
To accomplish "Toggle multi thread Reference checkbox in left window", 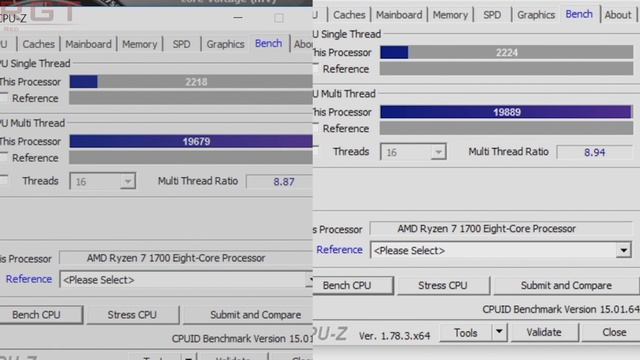I will 4,157.
